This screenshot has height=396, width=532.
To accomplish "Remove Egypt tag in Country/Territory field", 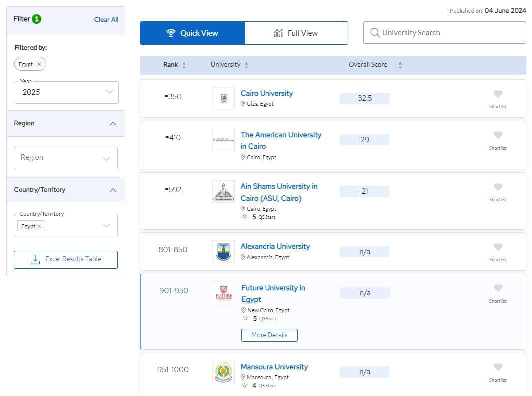I will [x=39, y=226].
